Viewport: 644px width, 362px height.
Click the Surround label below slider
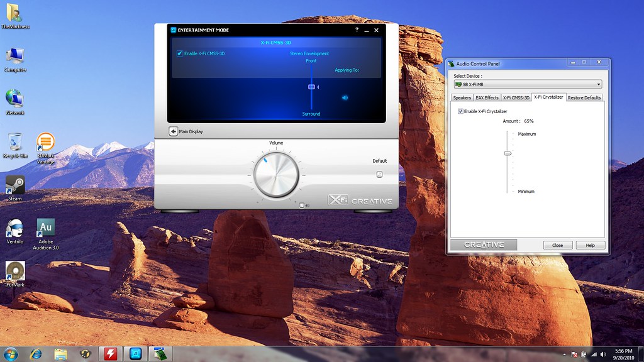(x=311, y=114)
